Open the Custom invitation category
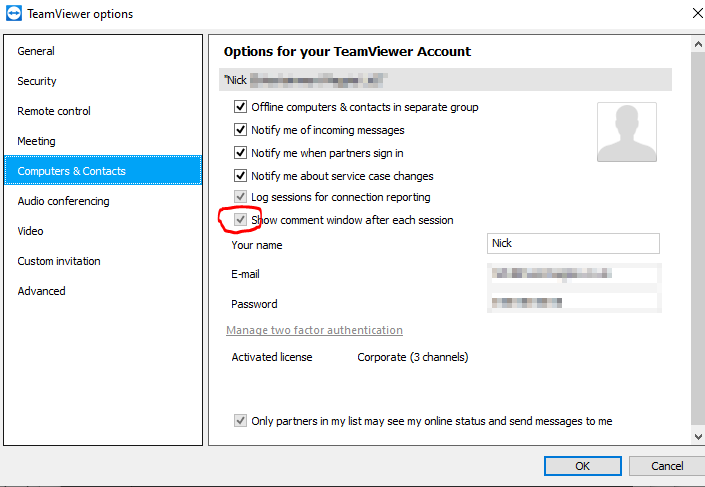Image resolution: width=705 pixels, height=487 pixels. pos(103,261)
